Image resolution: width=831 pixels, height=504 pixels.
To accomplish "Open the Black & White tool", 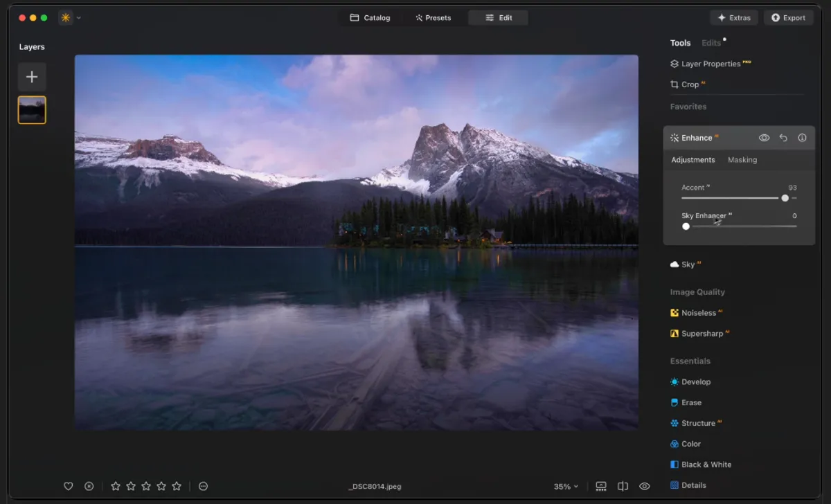I will [701, 465].
